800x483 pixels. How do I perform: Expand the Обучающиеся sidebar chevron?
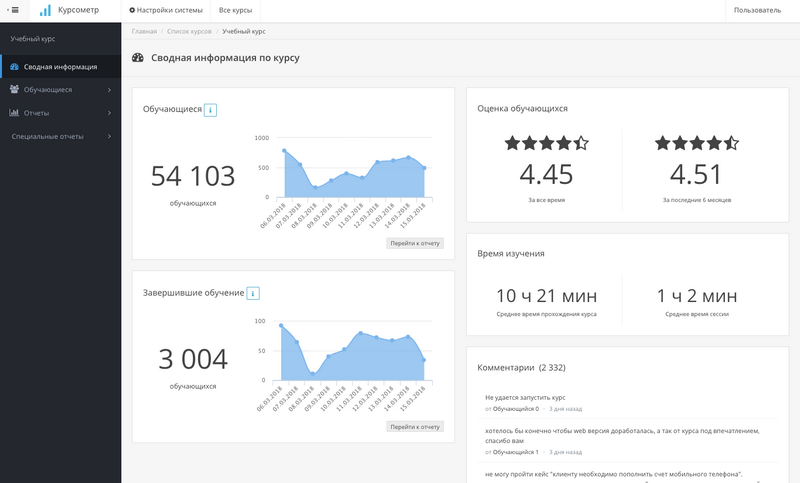(109, 90)
